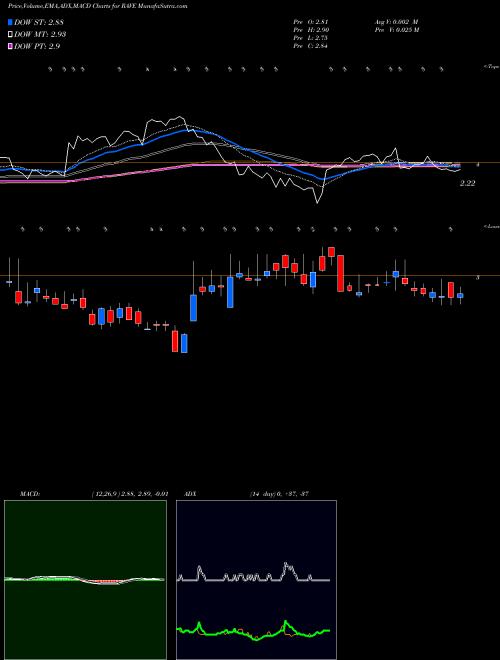This screenshot has width=500, height=660.
Task: Click the 'Pre V: 0.025 M' value
Action: click(396, 30)
